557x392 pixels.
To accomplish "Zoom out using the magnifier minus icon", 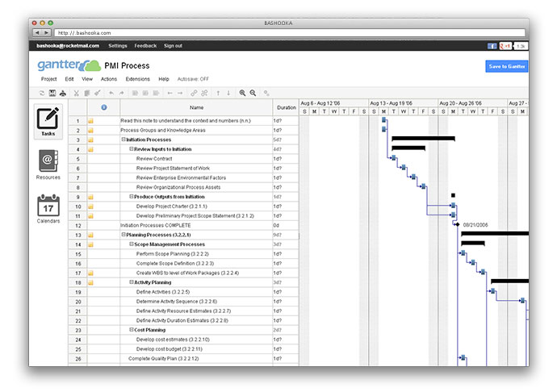I will click(x=253, y=93).
